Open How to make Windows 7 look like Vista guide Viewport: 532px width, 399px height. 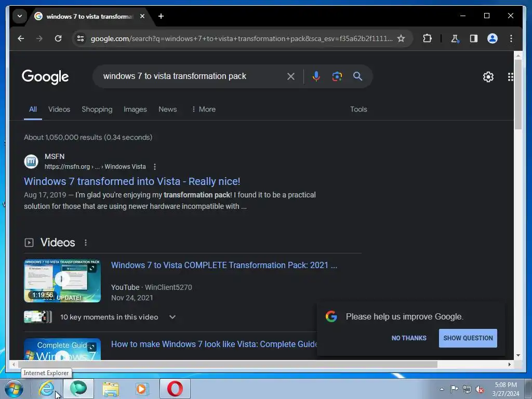214,344
